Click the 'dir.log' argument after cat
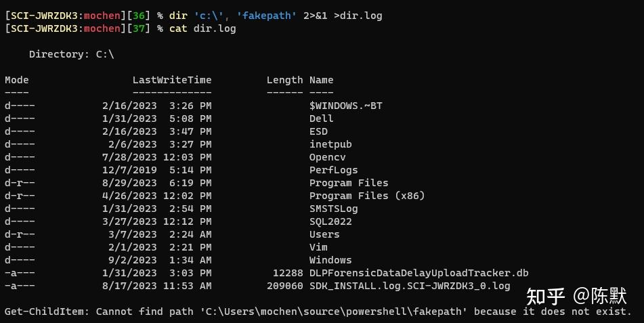This screenshot has width=644, height=323. point(215,28)
